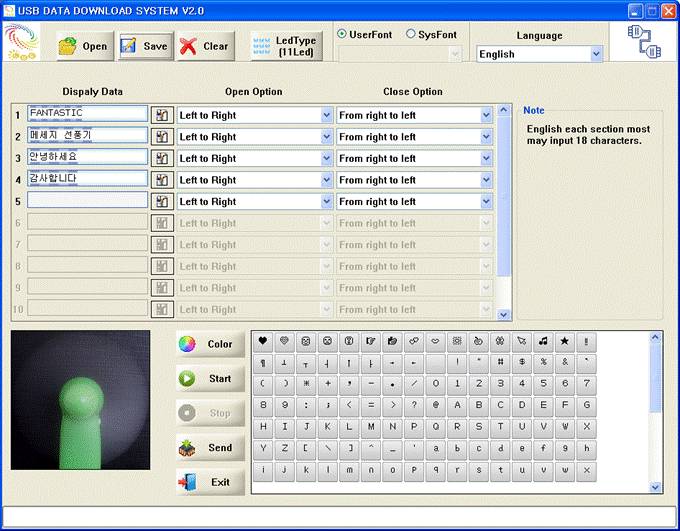Click the character grid scrollbar down arrow
The width and height of the screenshot is (680, 531).
click(x=655, y=487)
